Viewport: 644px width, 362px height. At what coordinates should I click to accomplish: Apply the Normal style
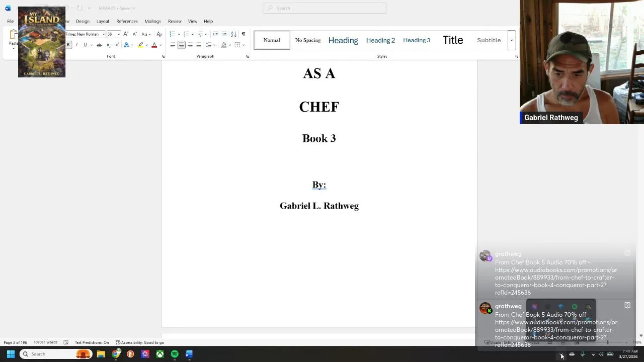[272, 40]
